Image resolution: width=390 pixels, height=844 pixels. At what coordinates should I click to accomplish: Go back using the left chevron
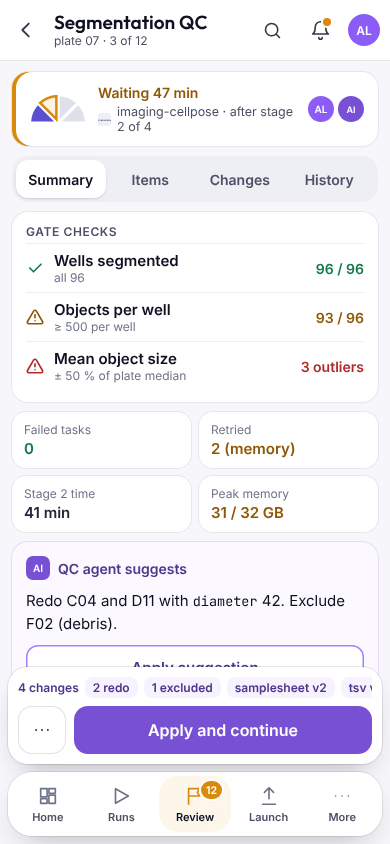pyautogui.click(x=26, y=30)
